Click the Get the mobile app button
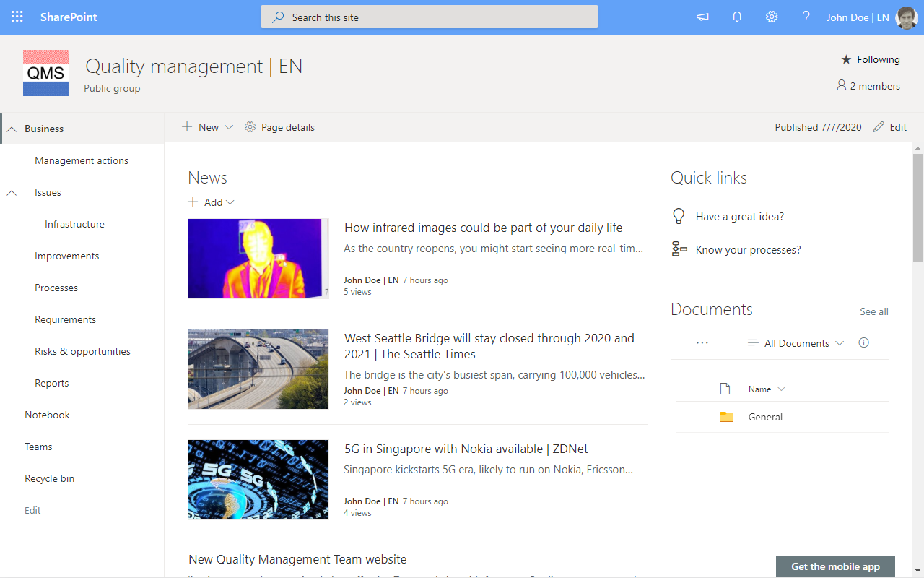This screenshot has width=924, height=578. click(835, 566)
